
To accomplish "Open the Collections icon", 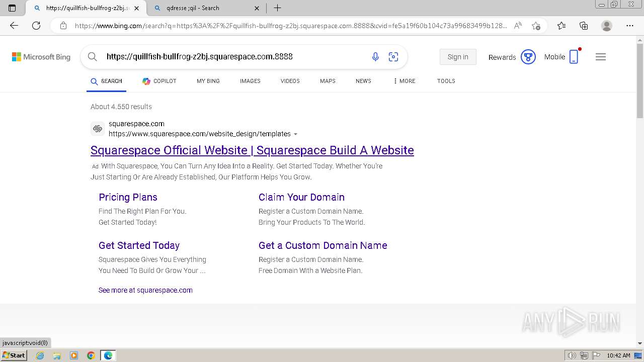I will pyautogui.click(x=584, y=26).
